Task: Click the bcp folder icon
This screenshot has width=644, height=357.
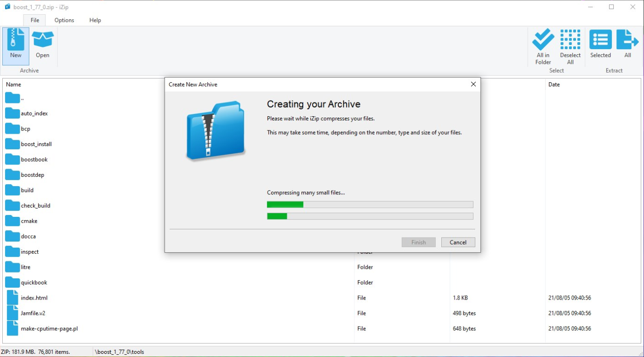Action: pyautogui.click(x=12, y=129)
